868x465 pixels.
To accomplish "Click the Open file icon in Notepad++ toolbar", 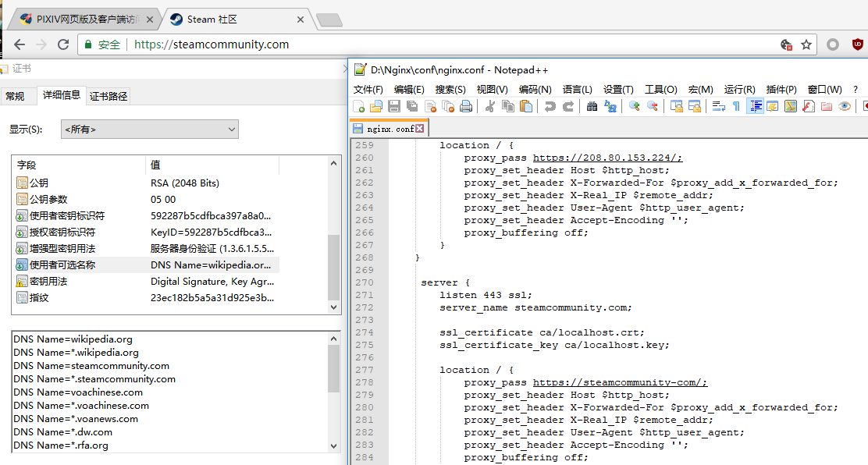I will click(376, 106).
